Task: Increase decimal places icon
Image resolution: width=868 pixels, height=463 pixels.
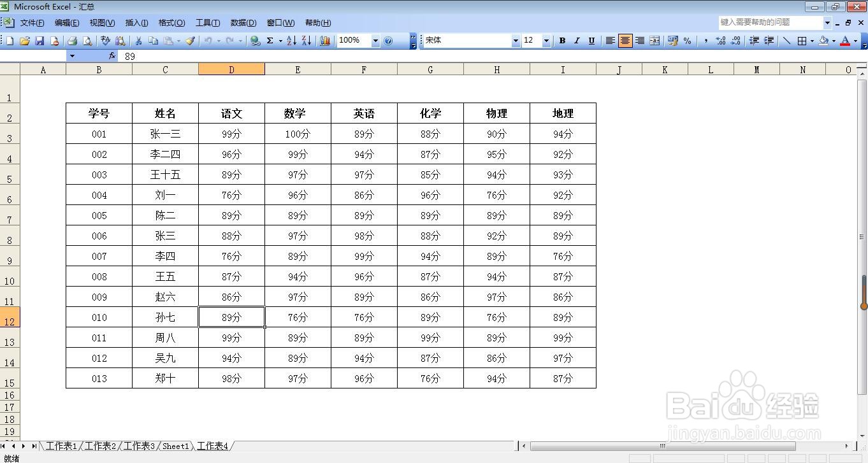Action: (721, 40)
